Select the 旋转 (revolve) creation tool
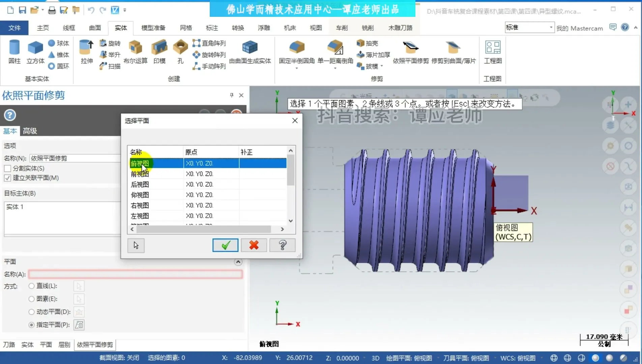This screenshot has height=364, width=642. tap(109, 43)
